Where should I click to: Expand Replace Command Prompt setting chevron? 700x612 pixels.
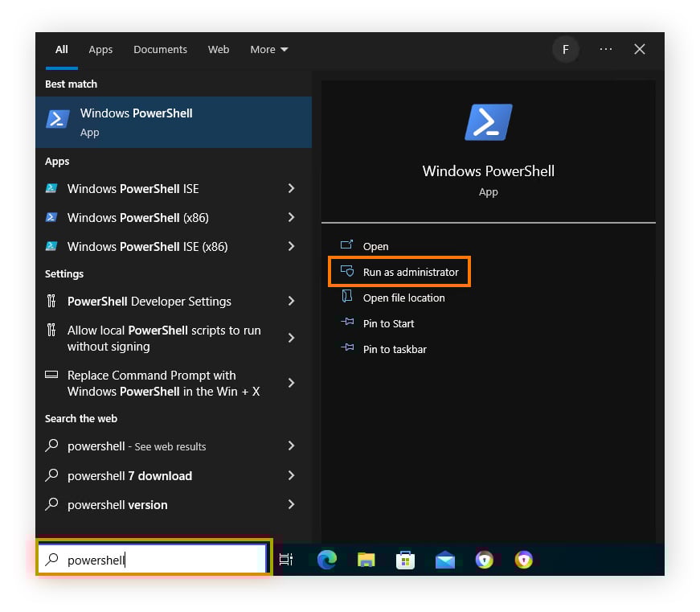pyautogui.click(x=291, y=383)
